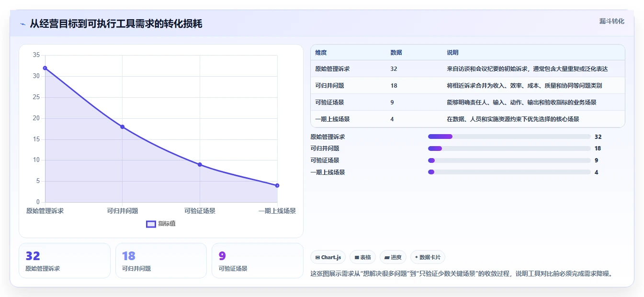This screenshot has height=297, width=644.
Task: Toggle the 指标值 legend item
Action: (161, 224)
